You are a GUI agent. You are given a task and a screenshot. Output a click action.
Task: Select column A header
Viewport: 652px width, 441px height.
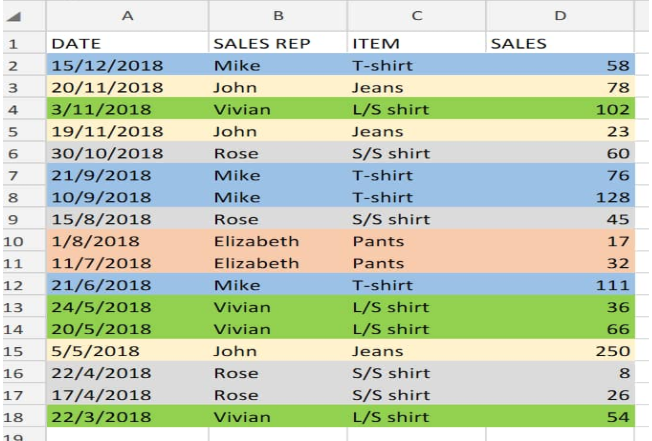[x=127, y=16]
